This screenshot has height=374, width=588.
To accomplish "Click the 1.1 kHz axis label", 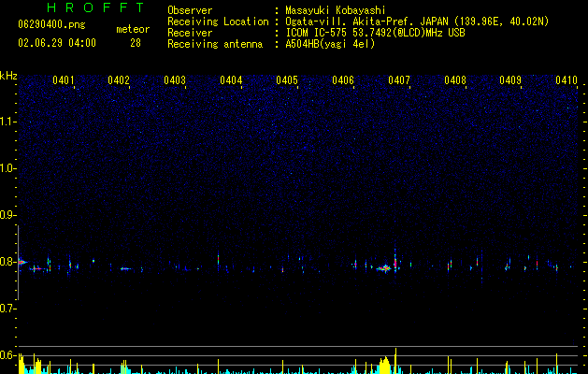I will (7, 122).
